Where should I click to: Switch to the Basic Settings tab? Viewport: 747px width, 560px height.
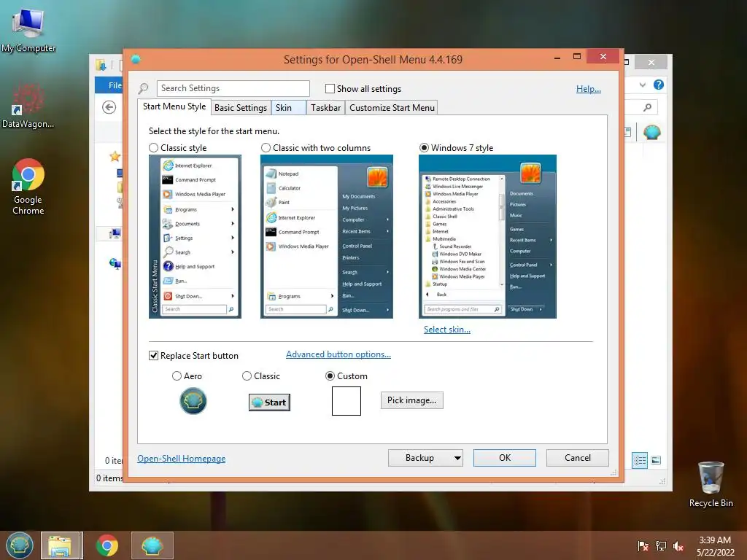pyautogui.click(x=241, y=108)
